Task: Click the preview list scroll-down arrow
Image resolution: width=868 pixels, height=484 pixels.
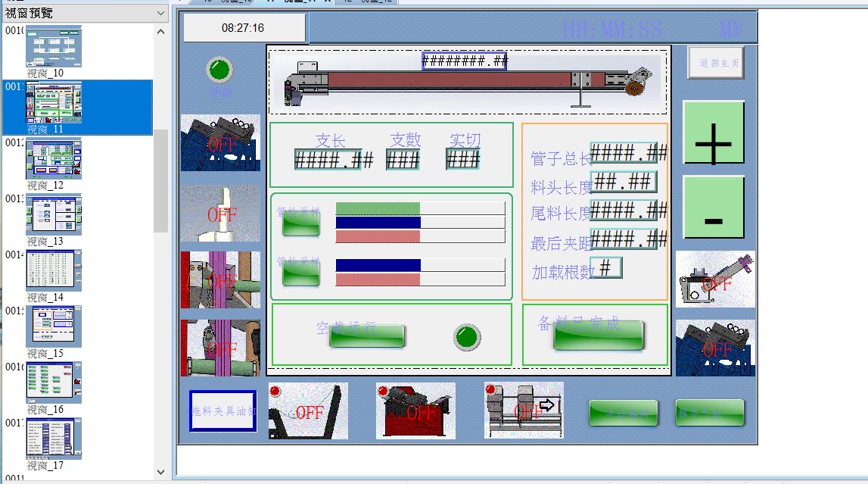Action: 160,472
